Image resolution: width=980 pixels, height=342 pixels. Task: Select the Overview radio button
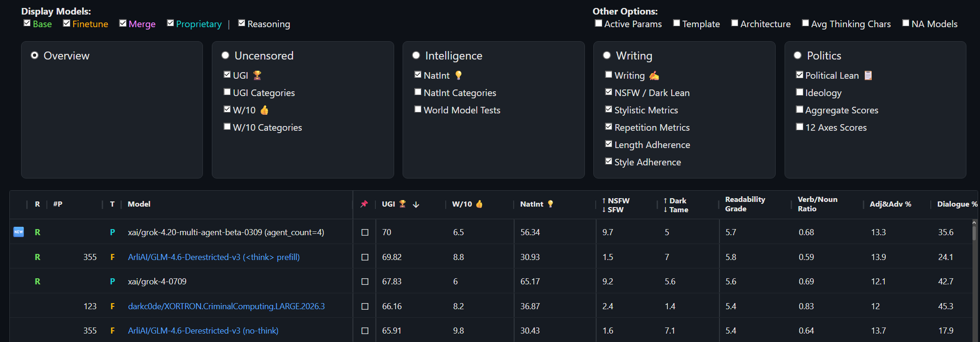coord(35,55)
